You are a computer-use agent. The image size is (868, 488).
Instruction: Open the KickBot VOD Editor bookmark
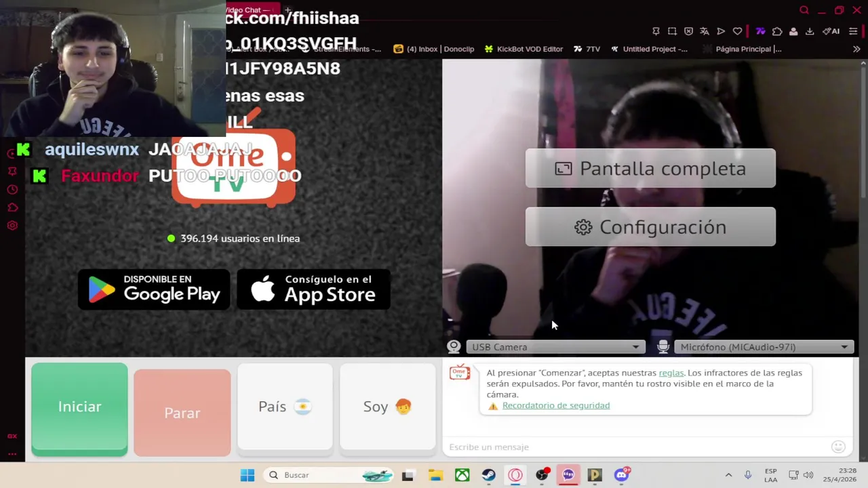point(524,49)
